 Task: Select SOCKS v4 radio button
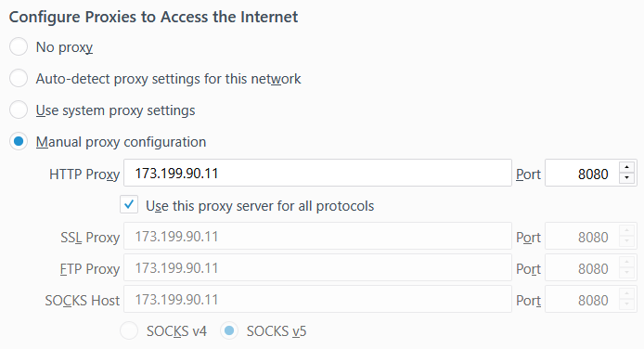coord(129,330)
